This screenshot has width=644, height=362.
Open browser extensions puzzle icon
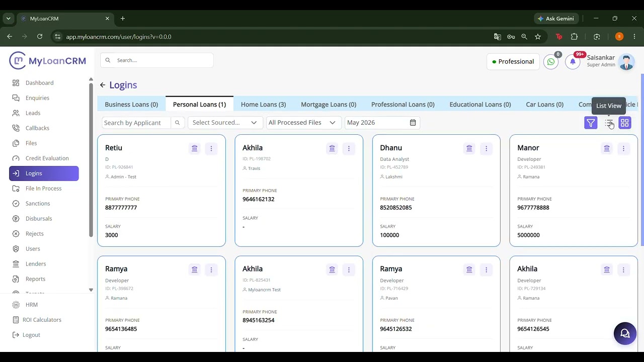574,37
